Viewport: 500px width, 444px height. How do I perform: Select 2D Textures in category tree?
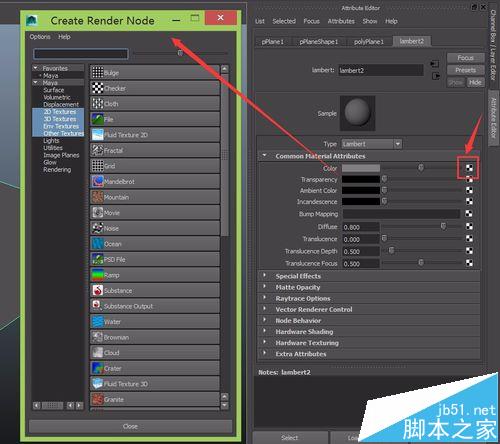click(60, 112)
